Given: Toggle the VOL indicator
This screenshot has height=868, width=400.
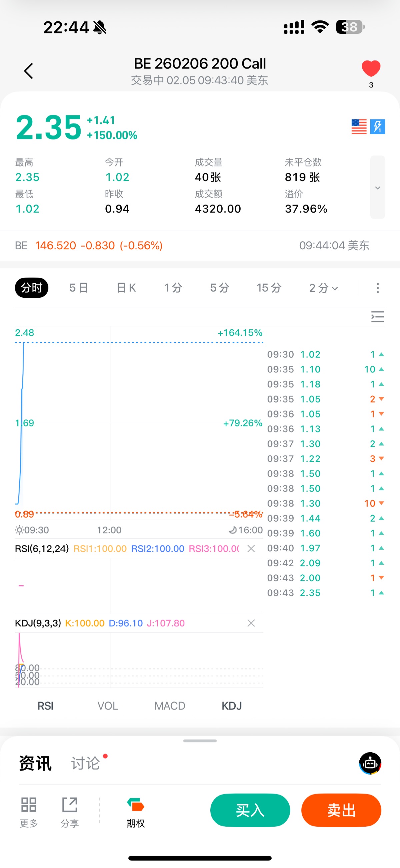Looking at the screenshot, I should pyautogui.click(x=108, y=705).
